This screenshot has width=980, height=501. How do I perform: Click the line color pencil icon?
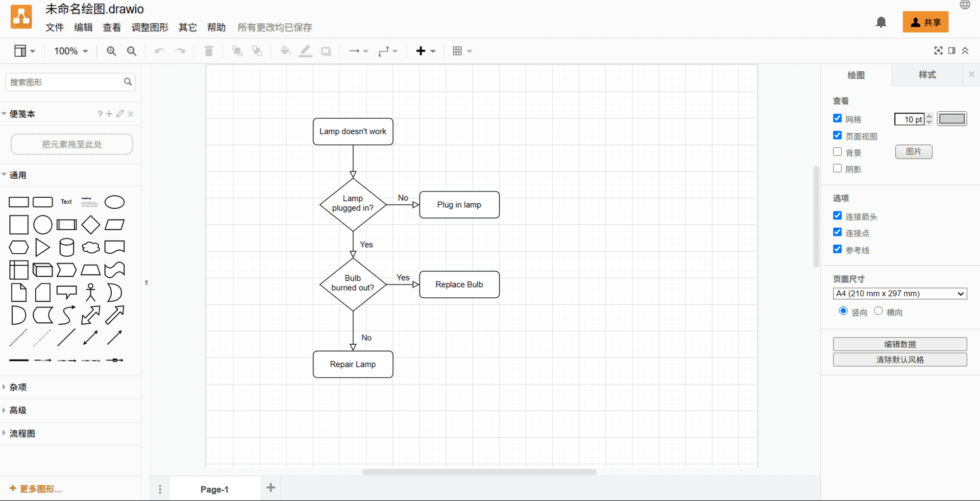tap(305, 51)
